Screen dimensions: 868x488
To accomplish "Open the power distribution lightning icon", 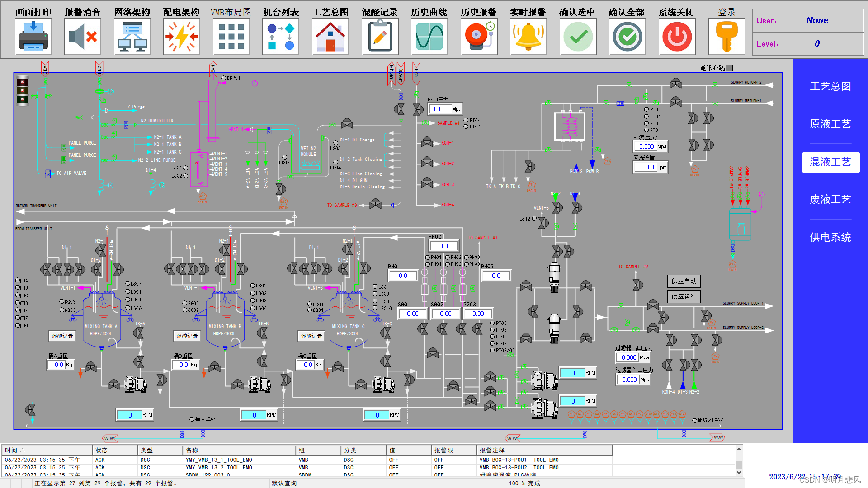I will [181, 37].
